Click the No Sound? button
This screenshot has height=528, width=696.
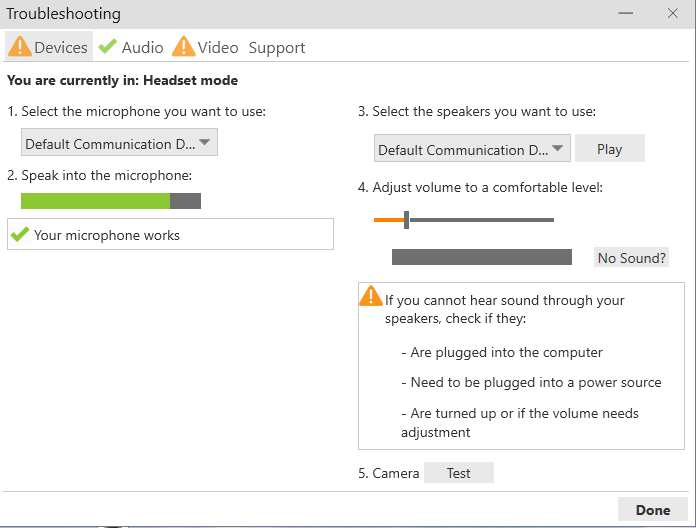pos(631,258)
